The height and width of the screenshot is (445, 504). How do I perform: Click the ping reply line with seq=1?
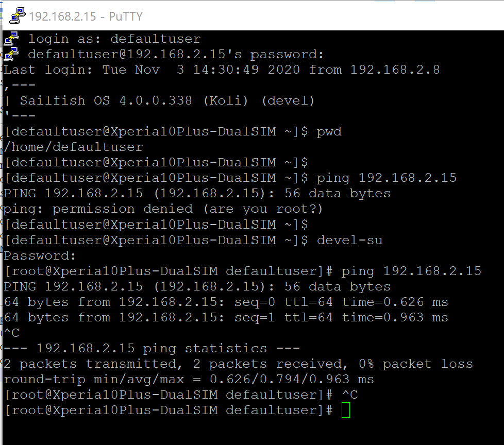tap(226, 317)
